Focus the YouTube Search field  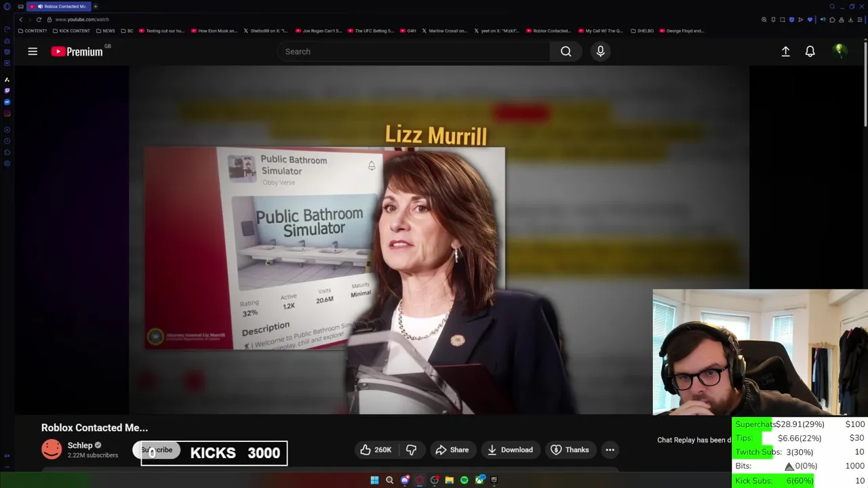[x=414, y=52]
